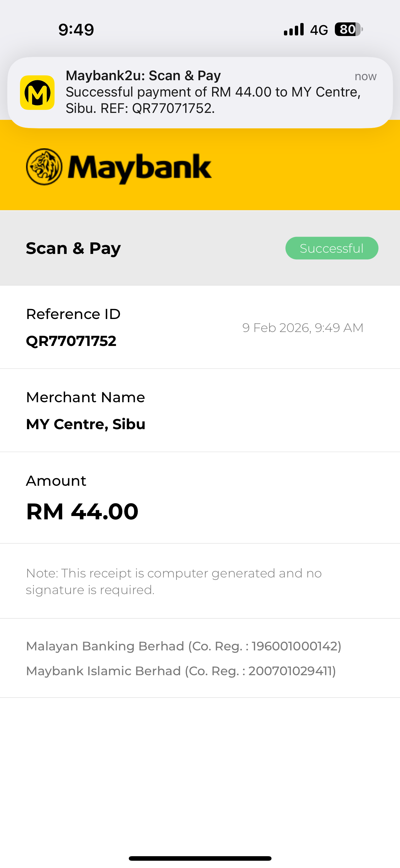This screenshot has height=868, width=400.
Task: Tap the Merchant Name label
Action: [85, 398]
